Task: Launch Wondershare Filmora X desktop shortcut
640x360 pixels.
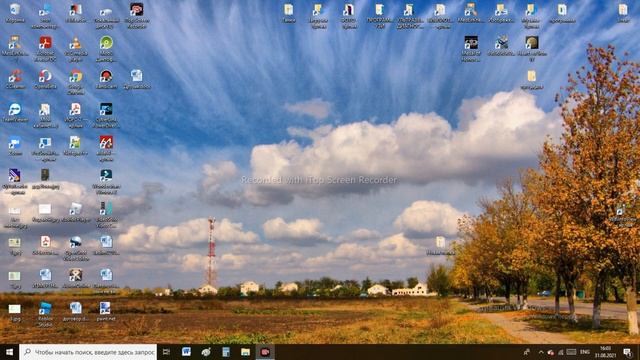Action: pyautogui.click(x=106, y=181)
